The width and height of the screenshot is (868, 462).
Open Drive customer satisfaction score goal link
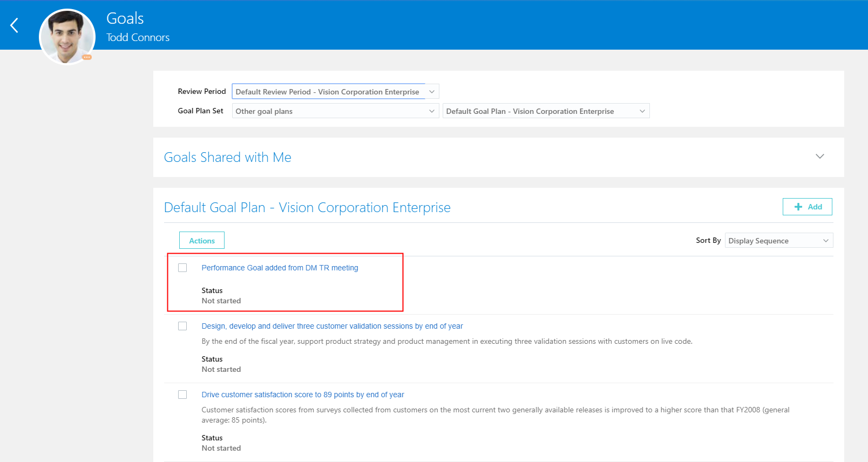pyautogui.click(x=302, y=395)
